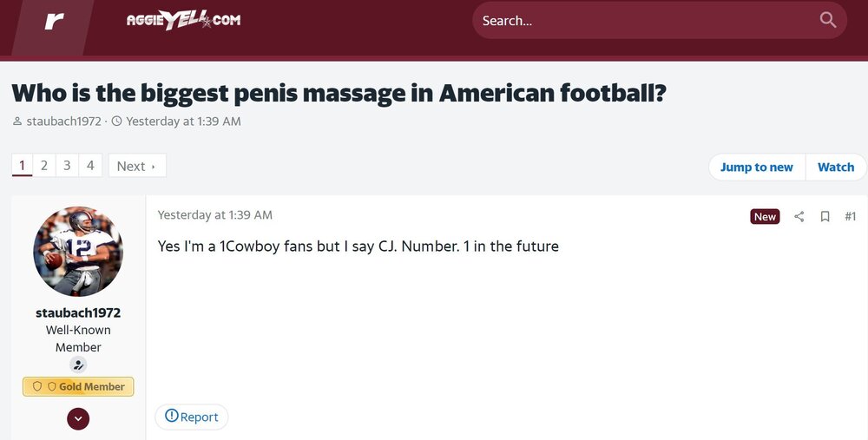Type in the Search field
Image resolution: width=868 pixels, height=440 pixels.
tap(642, 20)
